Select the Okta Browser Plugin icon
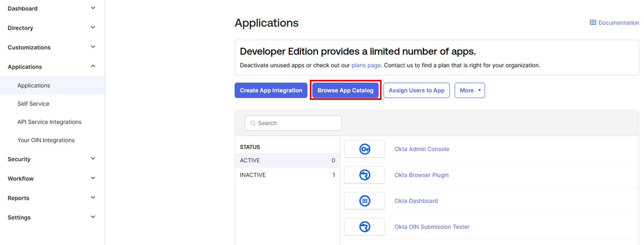644x245 pixels. (x=364, y=175)
